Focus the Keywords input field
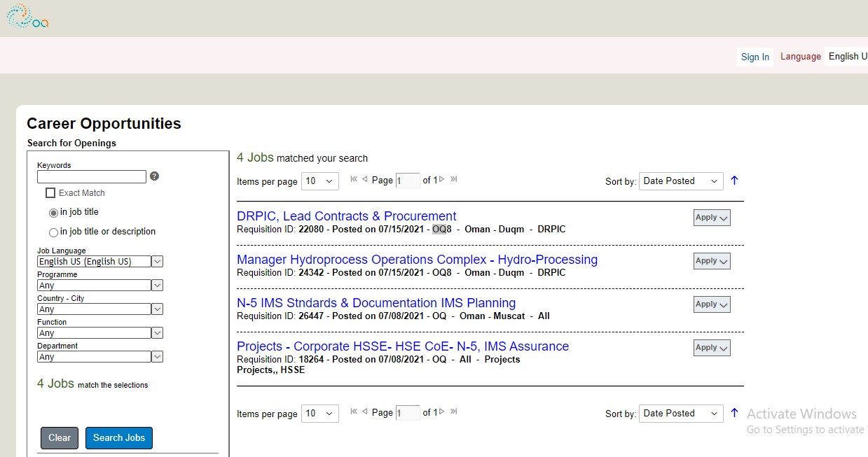The height and width of the screenshot is (457, 868). [92, 177]
